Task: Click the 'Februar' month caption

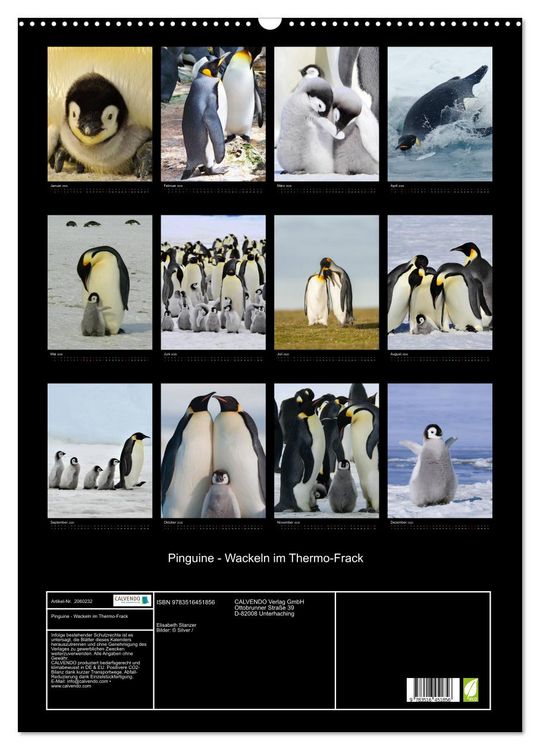Action: coord(173,186)
